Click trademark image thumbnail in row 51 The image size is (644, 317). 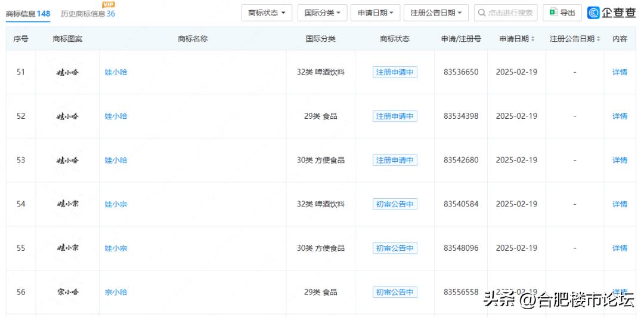pos(67,72)
